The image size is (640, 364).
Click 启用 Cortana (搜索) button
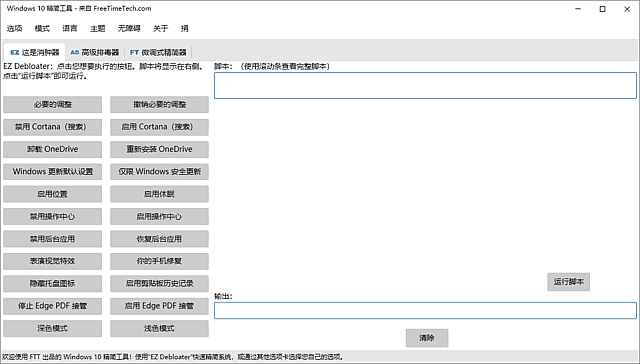pos(159,127)
